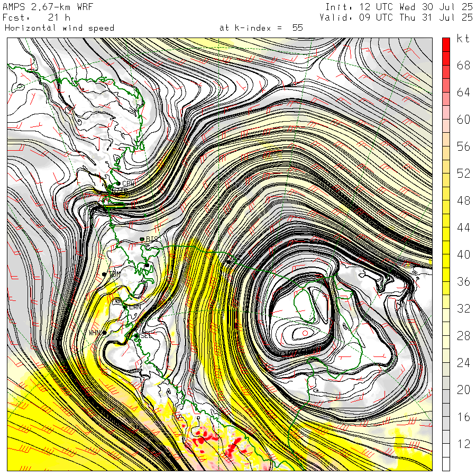Click the 64 value on the color scale

click(x=463, y=92)
